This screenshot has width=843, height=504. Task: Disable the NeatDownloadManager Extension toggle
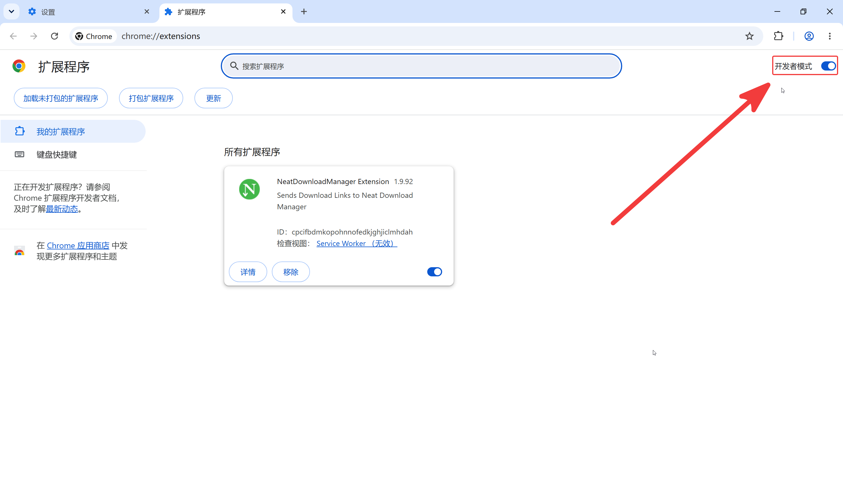434,272
